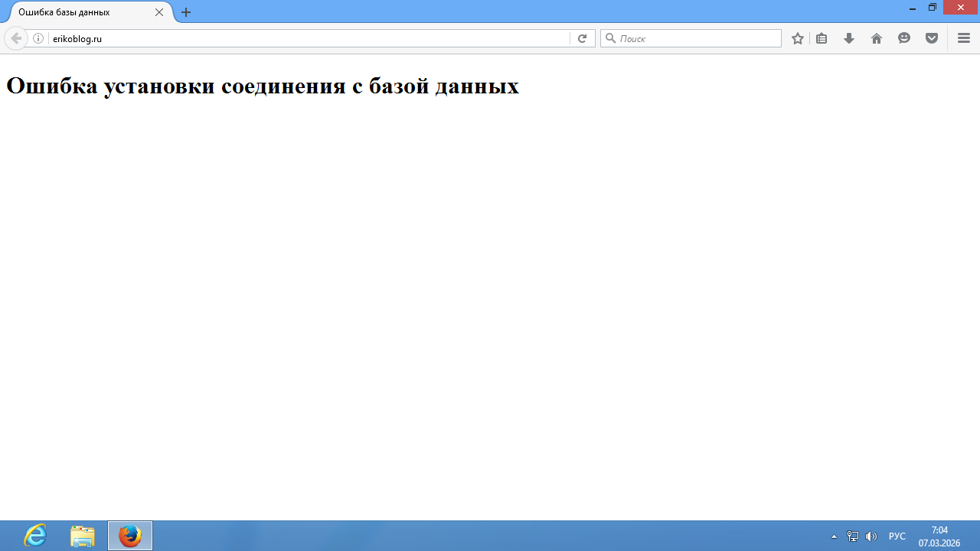Open the Firefox hamburger menu

tap(964, 38)
